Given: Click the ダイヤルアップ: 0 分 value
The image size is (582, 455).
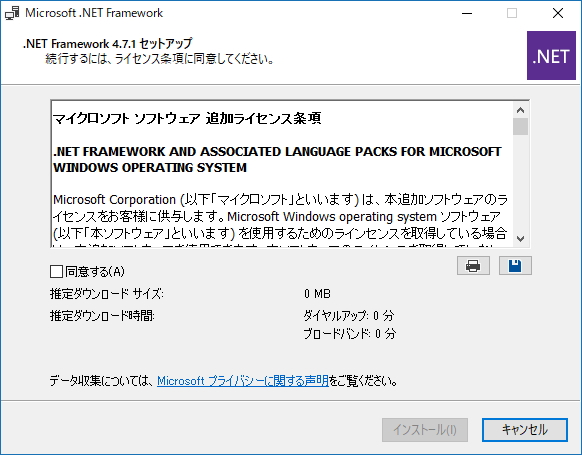Looking at the screenshot, I should click(349, 316).
